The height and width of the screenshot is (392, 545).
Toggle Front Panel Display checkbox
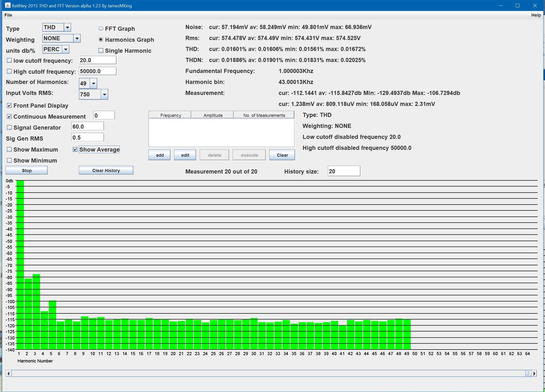click(9, 105)
